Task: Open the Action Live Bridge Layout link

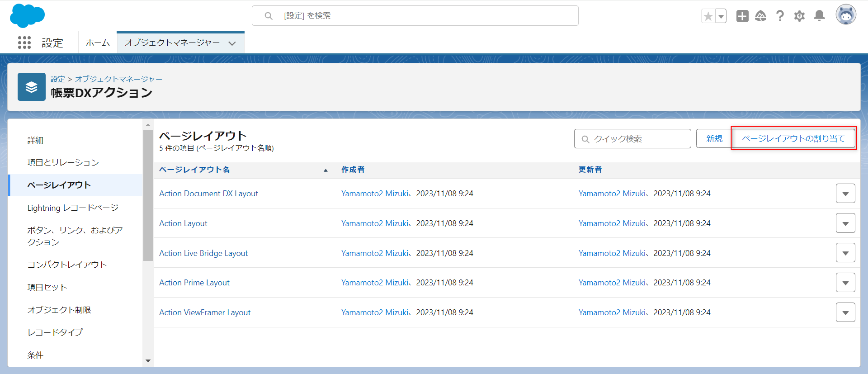Action: [203, 253]
